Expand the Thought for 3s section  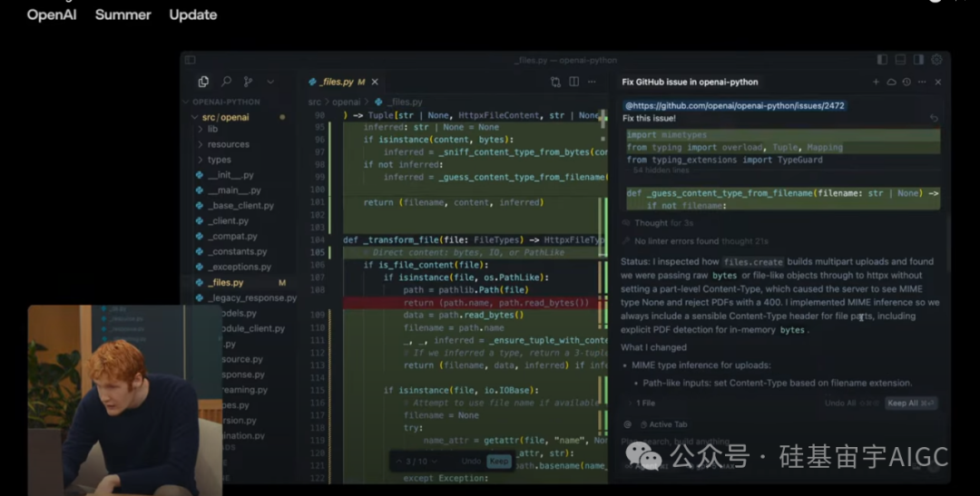coord(663,223)
